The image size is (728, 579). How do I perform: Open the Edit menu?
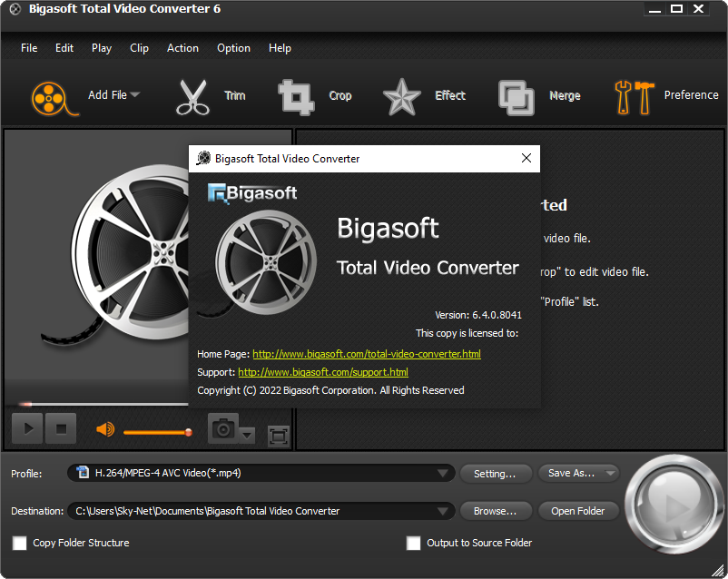click(x=64, y=48)
